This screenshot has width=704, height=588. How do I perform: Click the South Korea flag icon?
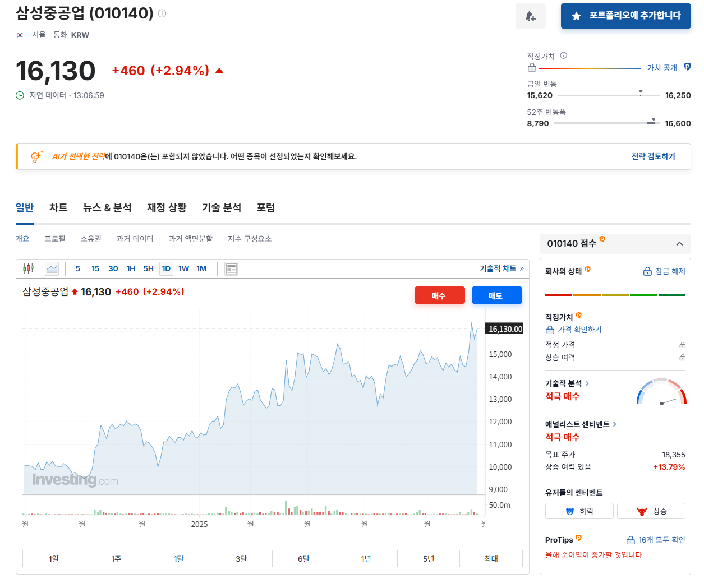(20, 35)
